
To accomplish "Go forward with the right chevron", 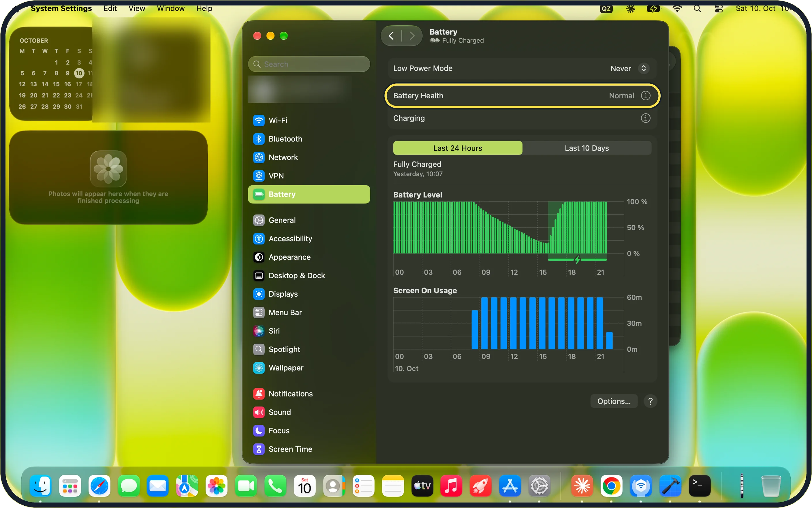I will click(x=412, y=36).
